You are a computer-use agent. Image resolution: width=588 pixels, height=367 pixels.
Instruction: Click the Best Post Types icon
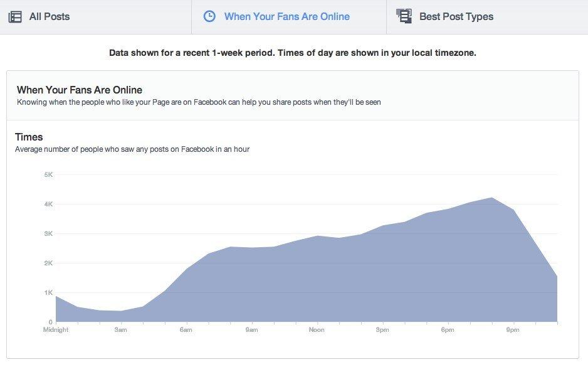tap(404, 16)
